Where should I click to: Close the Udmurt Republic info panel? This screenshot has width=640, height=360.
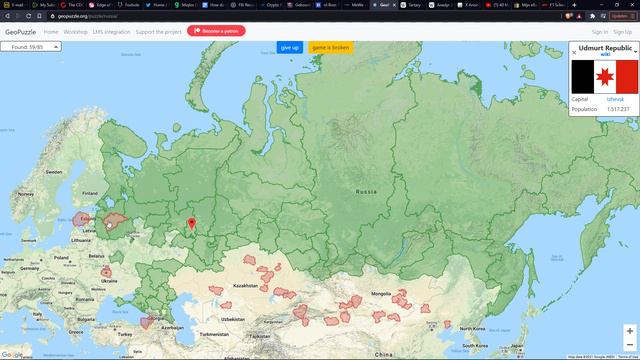click(x=574, y=53)
